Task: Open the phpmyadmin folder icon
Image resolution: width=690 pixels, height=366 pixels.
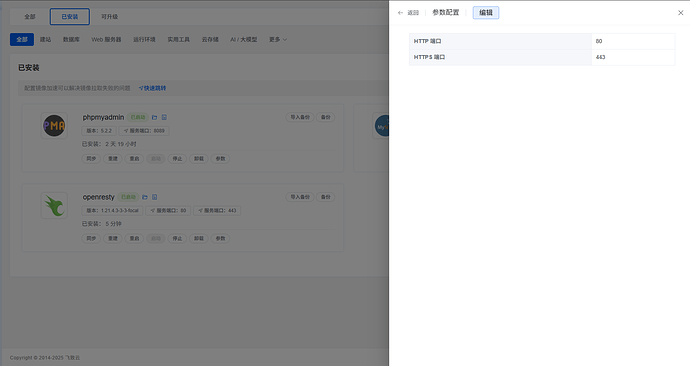Action: (x=154, y=117)
